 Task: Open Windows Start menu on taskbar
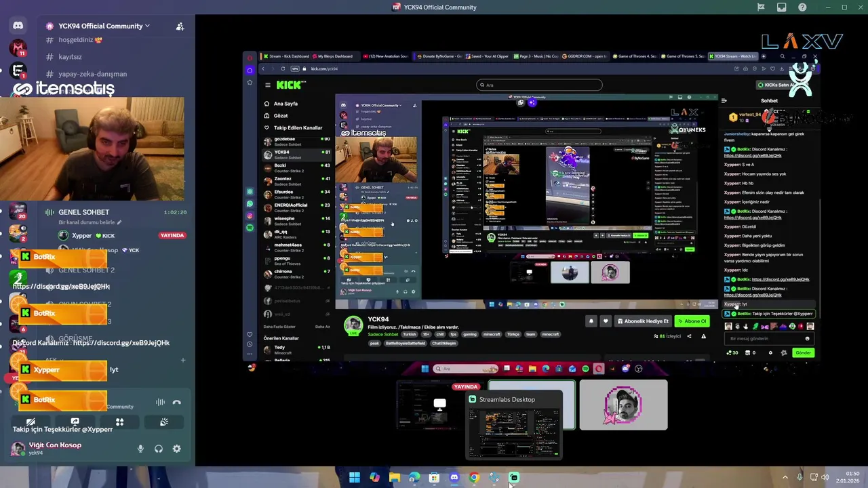point(355,478)
